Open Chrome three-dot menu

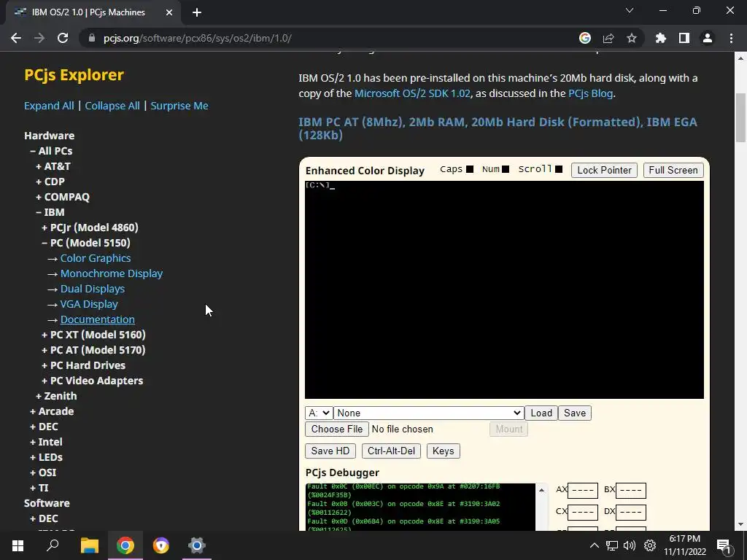tap(731, 38)
